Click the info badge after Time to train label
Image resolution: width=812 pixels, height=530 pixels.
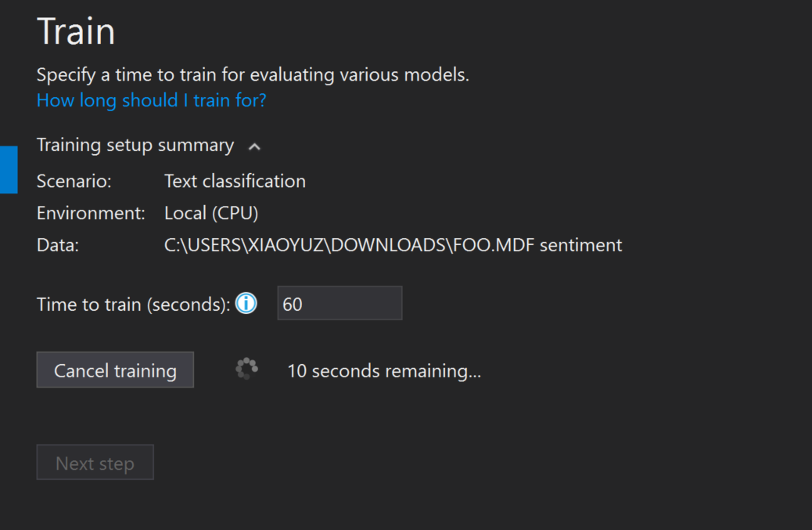coord(246,303)
